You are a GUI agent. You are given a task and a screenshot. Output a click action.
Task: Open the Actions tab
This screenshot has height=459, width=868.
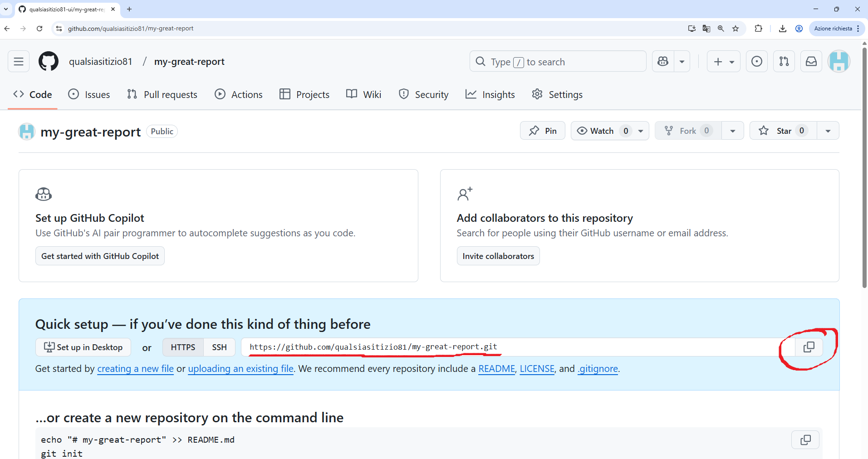pyautogui.click(x=239, y=94)
